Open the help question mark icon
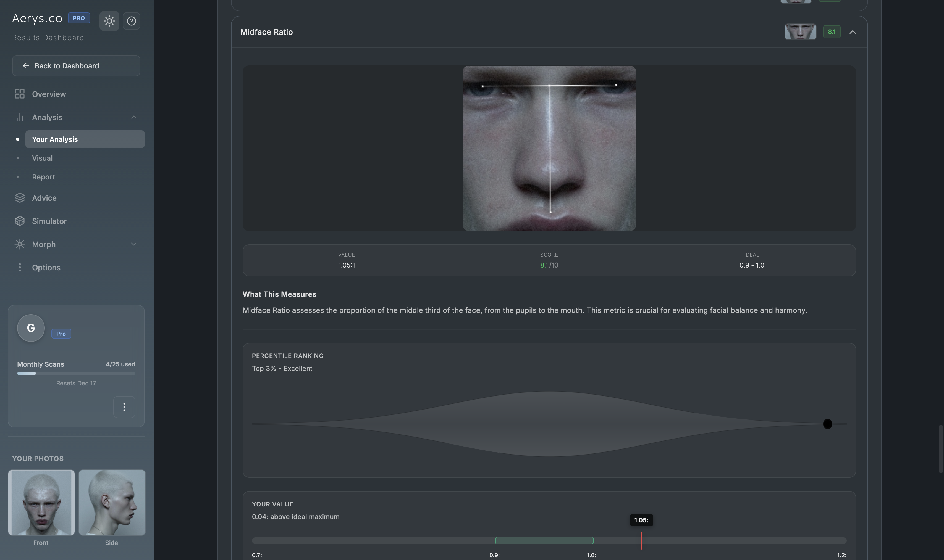Image resolution: width=944 pixels, height=560 pixels. point(132,21)
